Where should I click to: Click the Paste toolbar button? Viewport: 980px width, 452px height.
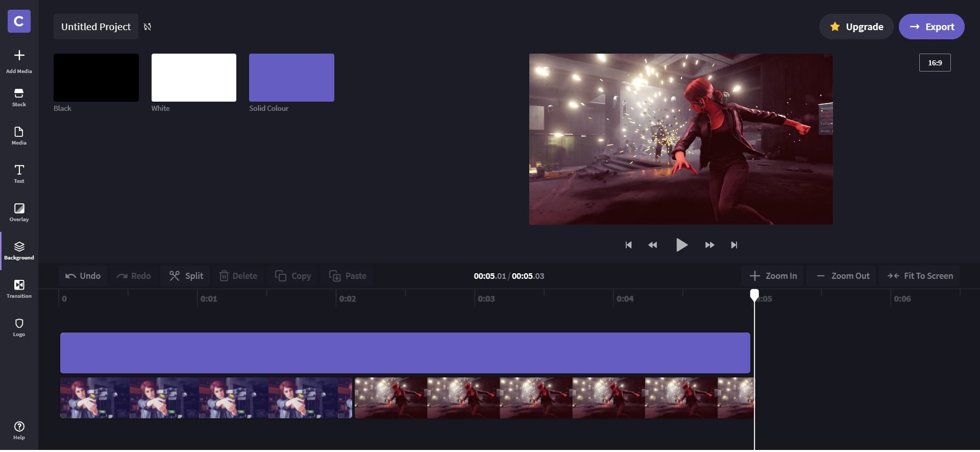[348, 276]
